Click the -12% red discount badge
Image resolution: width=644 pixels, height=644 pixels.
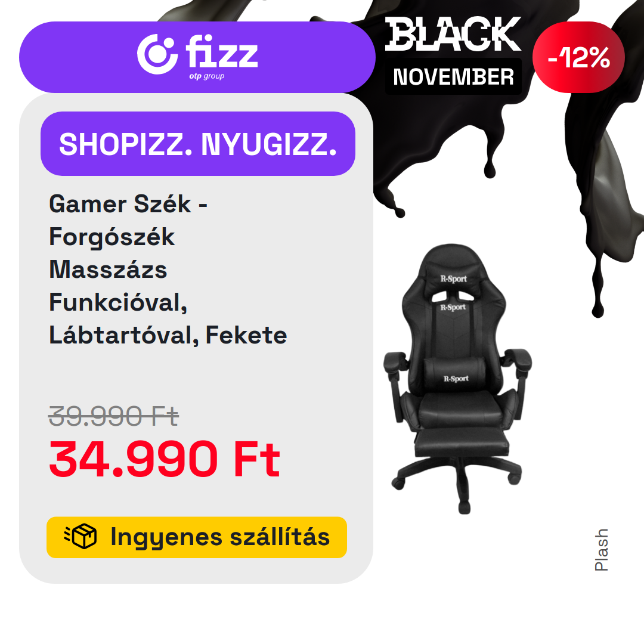pos(578,57)
